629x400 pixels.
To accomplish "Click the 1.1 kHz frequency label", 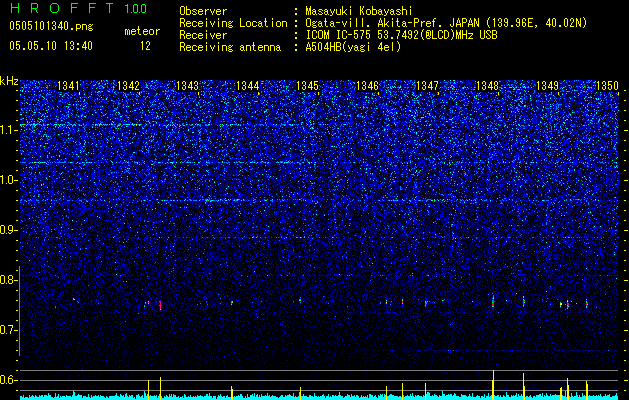I will pyautogui.click(x=9, y=130).
